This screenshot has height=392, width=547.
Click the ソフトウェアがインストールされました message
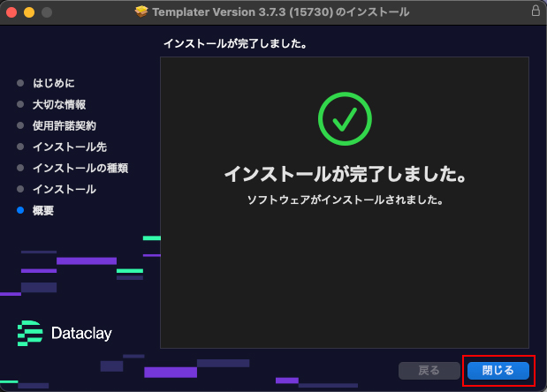tap(345, 200)
